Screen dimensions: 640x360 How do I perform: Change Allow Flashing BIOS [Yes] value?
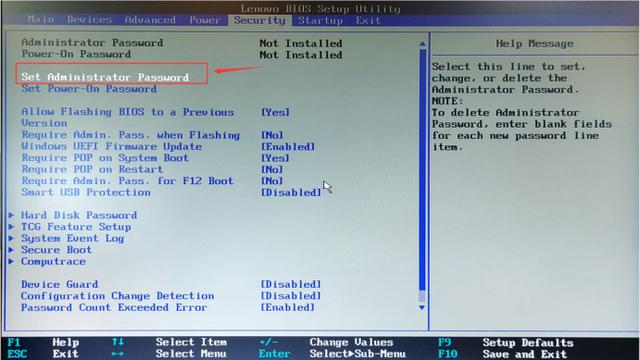click(x=276, y=112)
